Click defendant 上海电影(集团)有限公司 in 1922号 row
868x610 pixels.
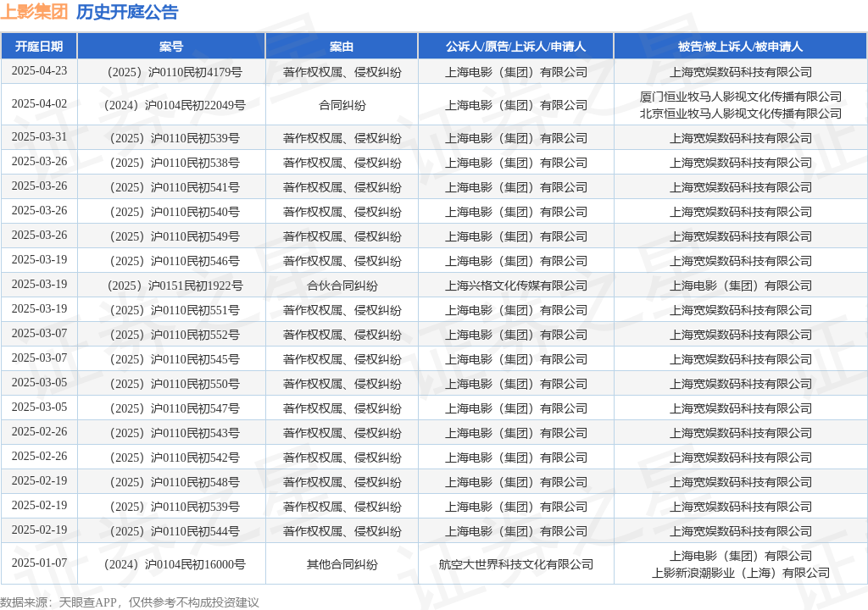(x=741, y=286)
